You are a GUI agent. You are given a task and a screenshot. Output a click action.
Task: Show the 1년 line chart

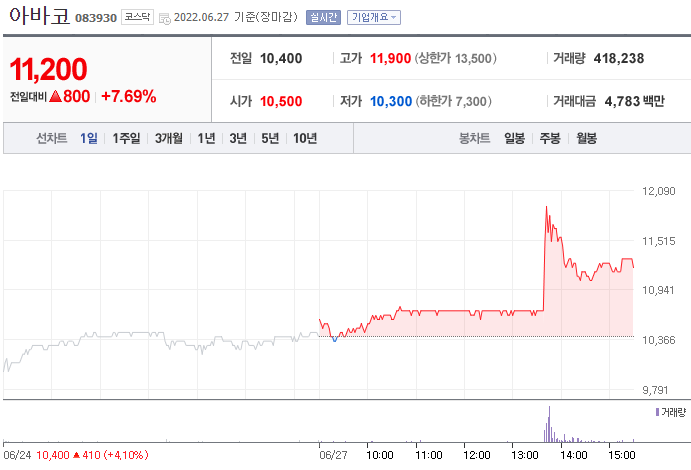(206, 138)
